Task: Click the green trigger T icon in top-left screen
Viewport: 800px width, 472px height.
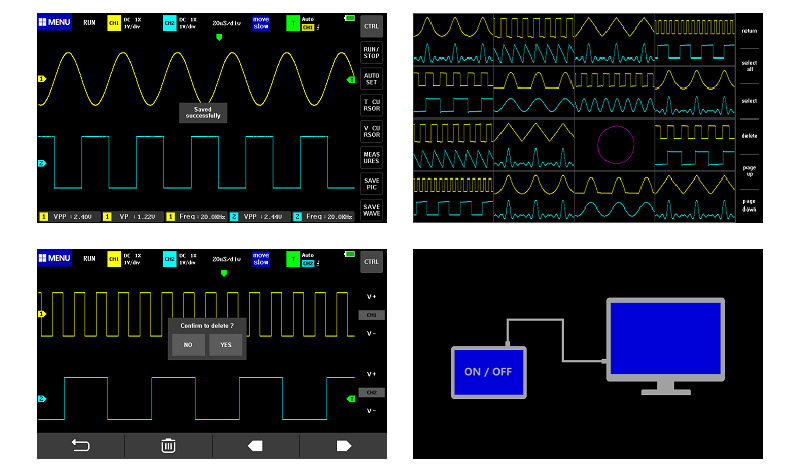Action: [x=293, y=23]
